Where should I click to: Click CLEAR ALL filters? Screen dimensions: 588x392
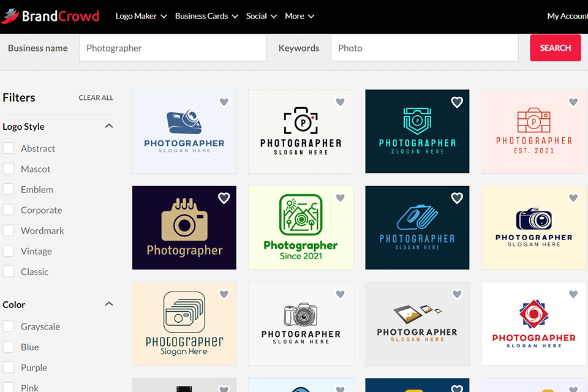click(96, 97)
